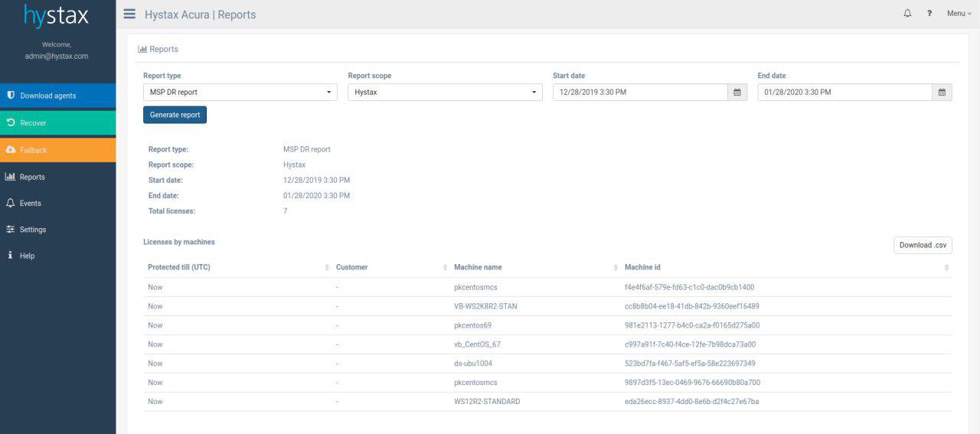The height and width of the screenshot is (434, 980).
Task: Open the Report scope dropdown
Action: [x=445, y=92]
